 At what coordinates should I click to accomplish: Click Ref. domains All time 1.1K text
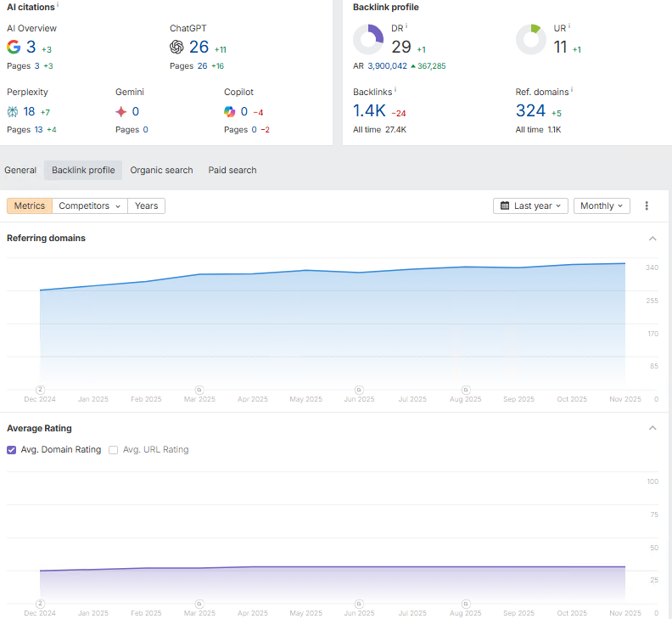(x=538, y=130)
